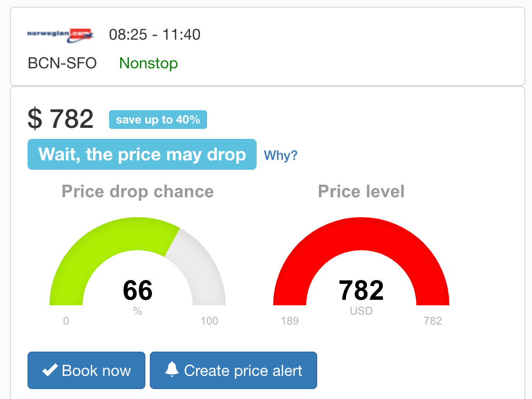Click the Price level heading
The height and width of the screenshot is (399, 532).
pyautogui.click(x=361, y=192)
